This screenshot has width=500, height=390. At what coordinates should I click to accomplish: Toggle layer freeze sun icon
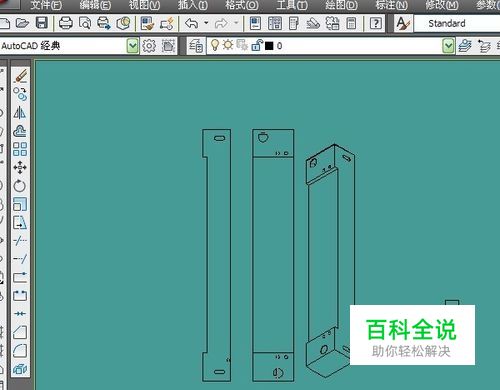click(228, 45)
